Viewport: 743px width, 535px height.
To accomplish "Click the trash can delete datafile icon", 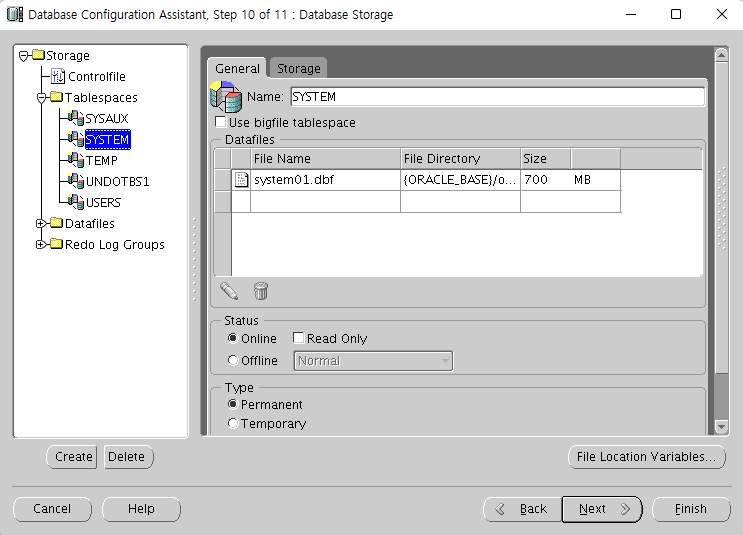I will (261, 291).
